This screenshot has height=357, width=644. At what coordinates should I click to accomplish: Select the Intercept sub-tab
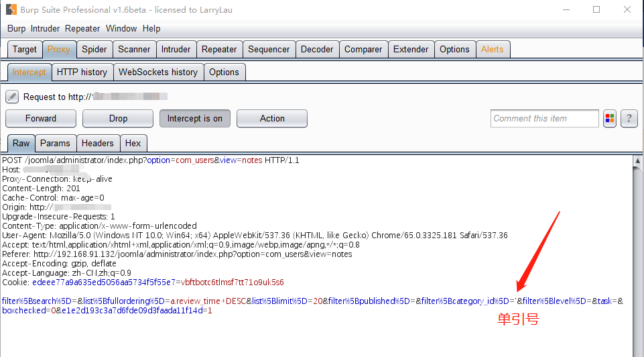29,72
